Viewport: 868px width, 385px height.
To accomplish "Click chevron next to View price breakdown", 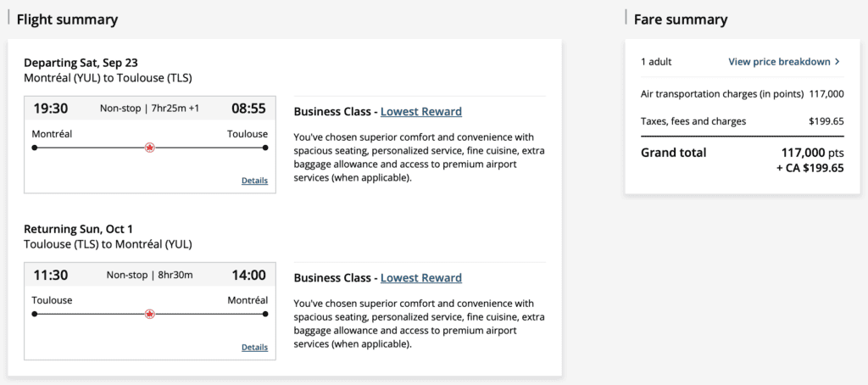I will point(837,62).
